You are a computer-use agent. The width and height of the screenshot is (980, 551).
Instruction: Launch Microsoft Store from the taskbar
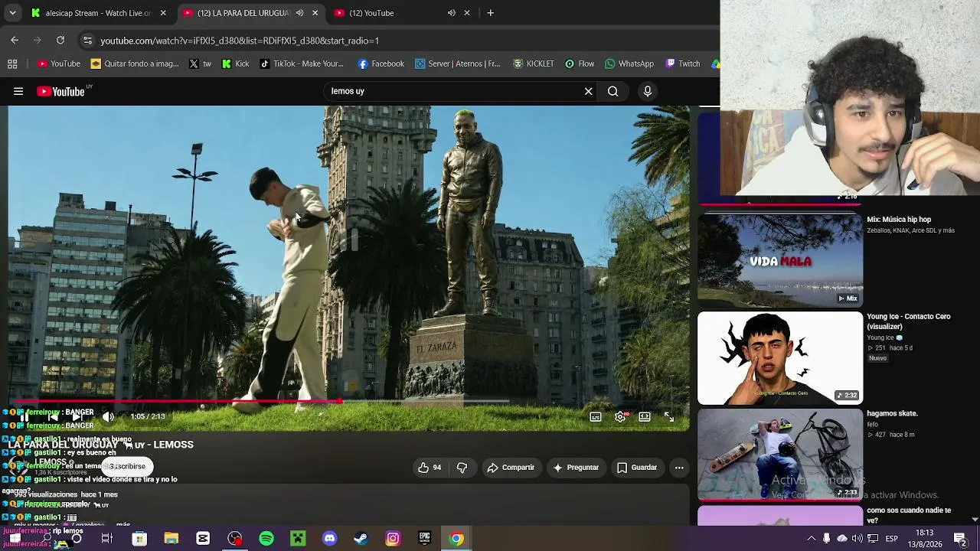(139, 539)
